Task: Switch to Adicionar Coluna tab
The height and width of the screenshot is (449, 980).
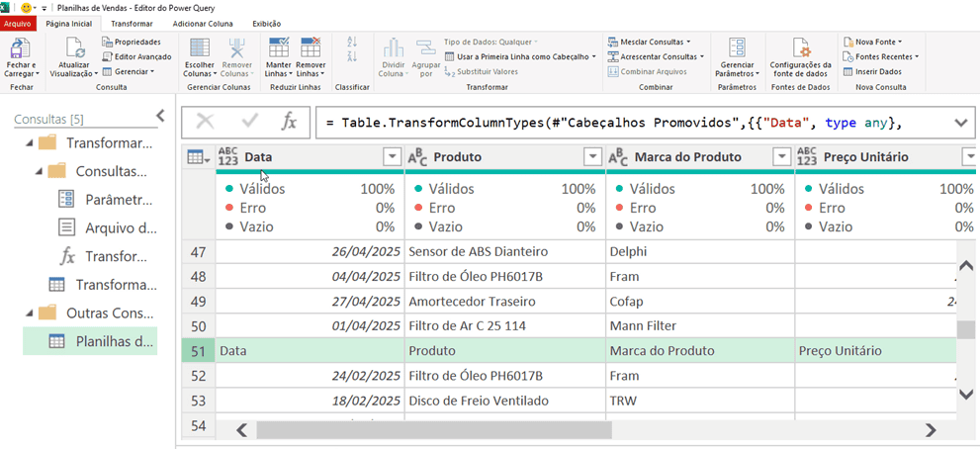Action: (203, 23)
